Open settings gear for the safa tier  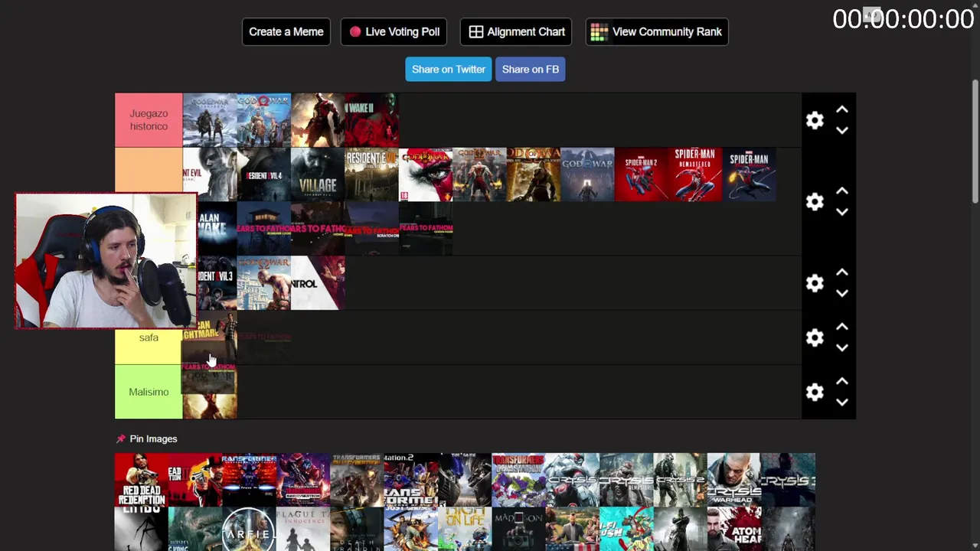pos(815,337)
